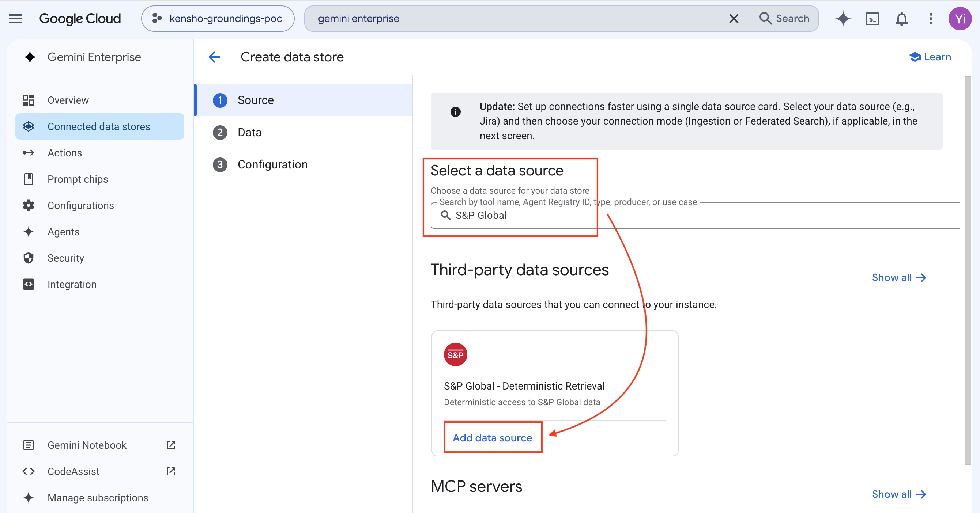The width and height of the screenshot is (980, 513).
Task: Click the info icon in the Update banner
Action: [455, 112]
